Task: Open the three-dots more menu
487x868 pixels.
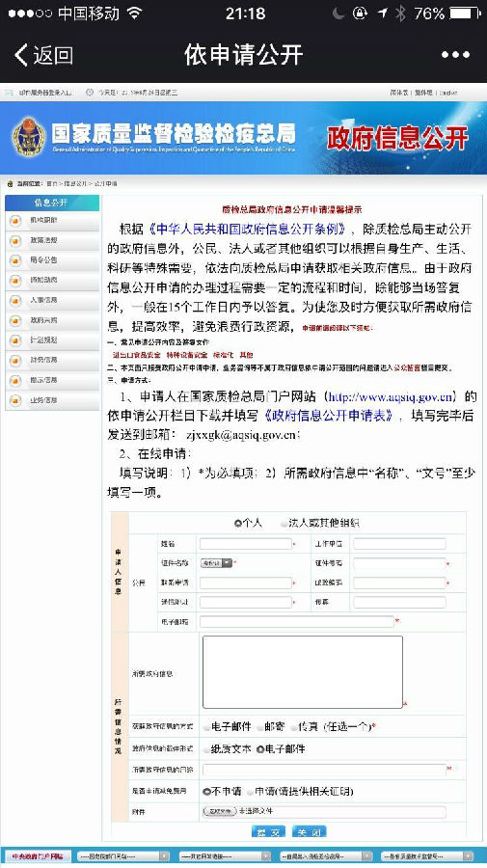Action: (x=455, y=55)
